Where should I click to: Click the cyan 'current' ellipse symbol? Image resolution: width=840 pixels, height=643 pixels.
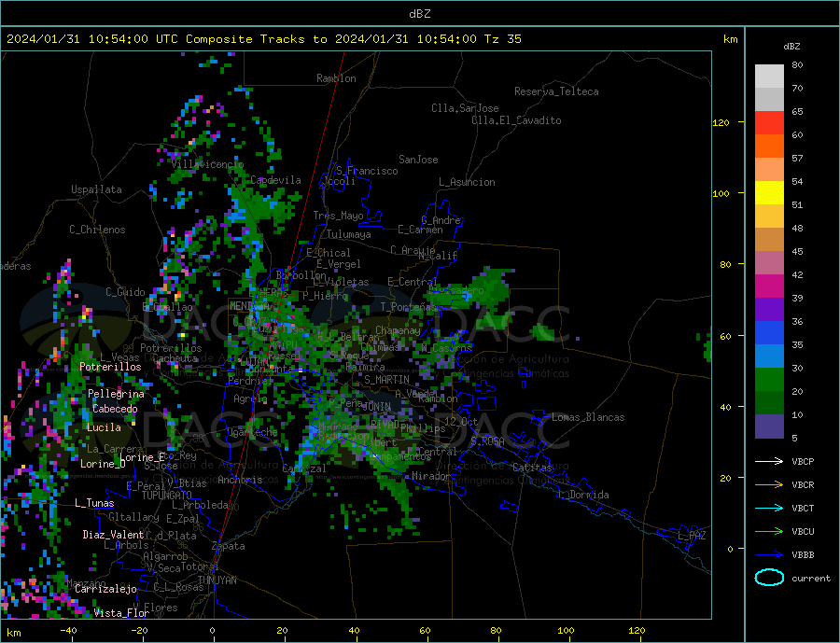point(769,578)
